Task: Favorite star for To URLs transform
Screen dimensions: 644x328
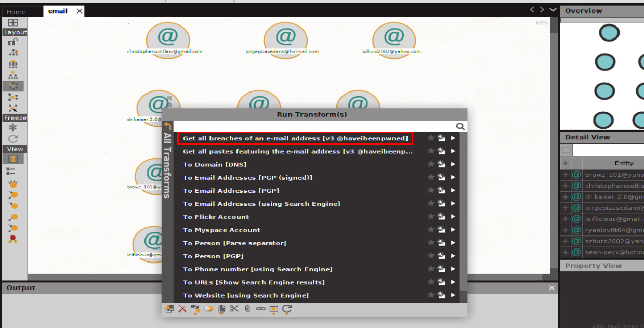Action: tap(431, 282)
